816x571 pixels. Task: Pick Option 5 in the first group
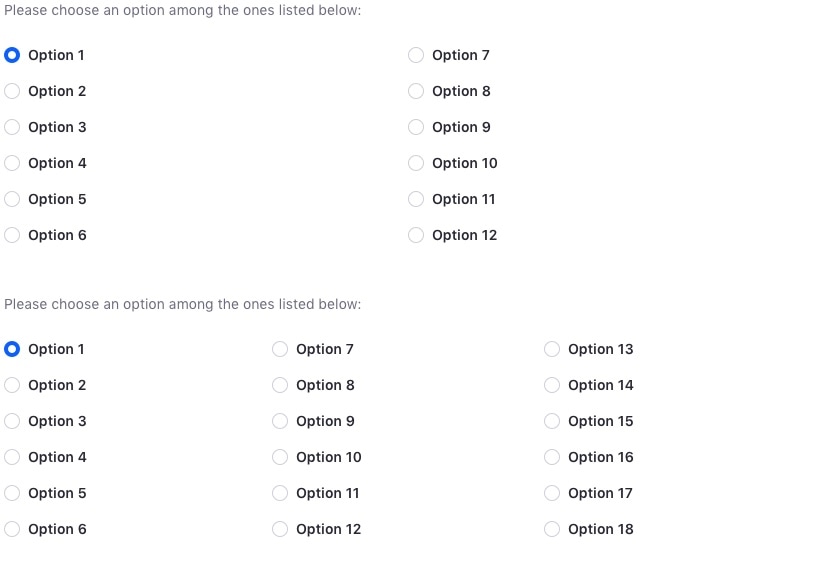pyautogui.click(x=12, y=199)
